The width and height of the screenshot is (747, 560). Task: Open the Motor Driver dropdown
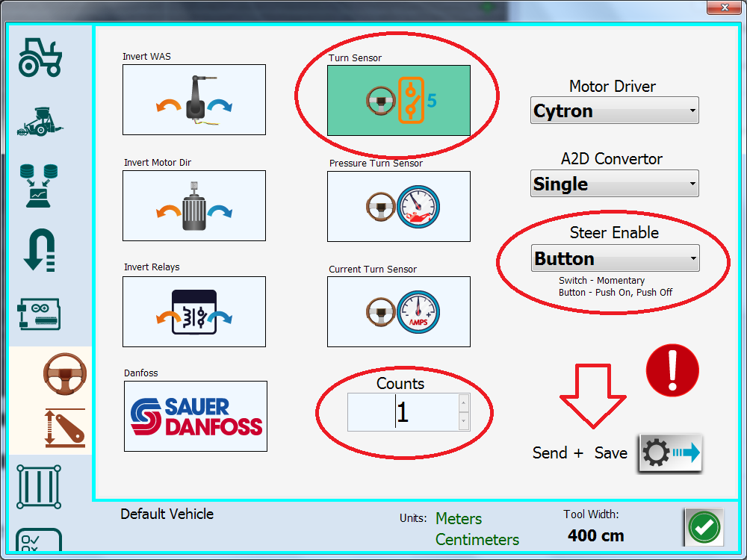click(614, 111)
